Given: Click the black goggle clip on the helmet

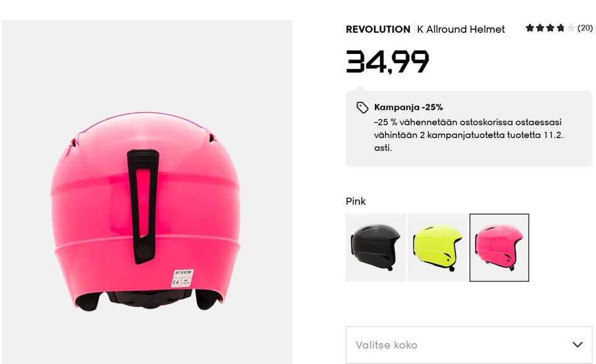Looking at the screenshot, I should (142, 205).
